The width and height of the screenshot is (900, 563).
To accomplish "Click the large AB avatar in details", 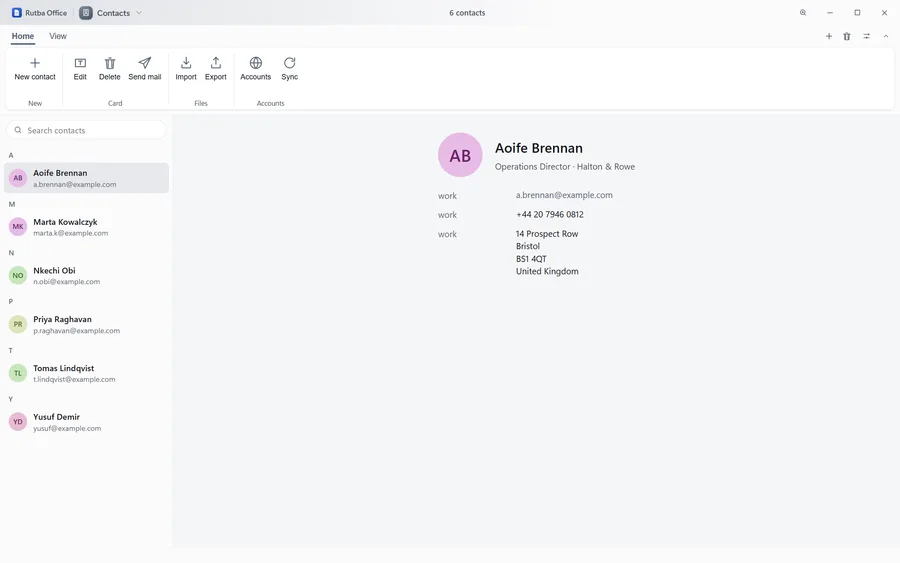I will pos(460,155).
